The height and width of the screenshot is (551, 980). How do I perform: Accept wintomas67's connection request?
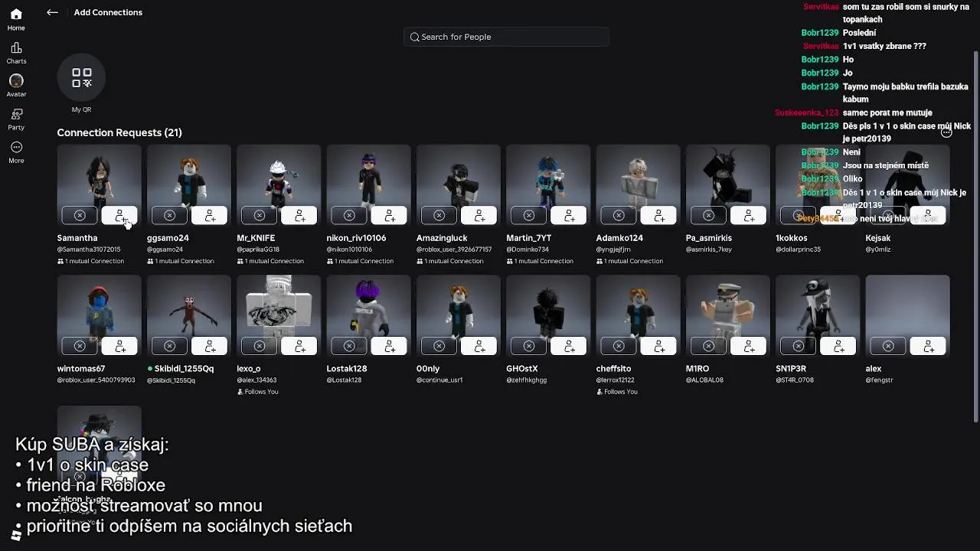tap(120, 347)
